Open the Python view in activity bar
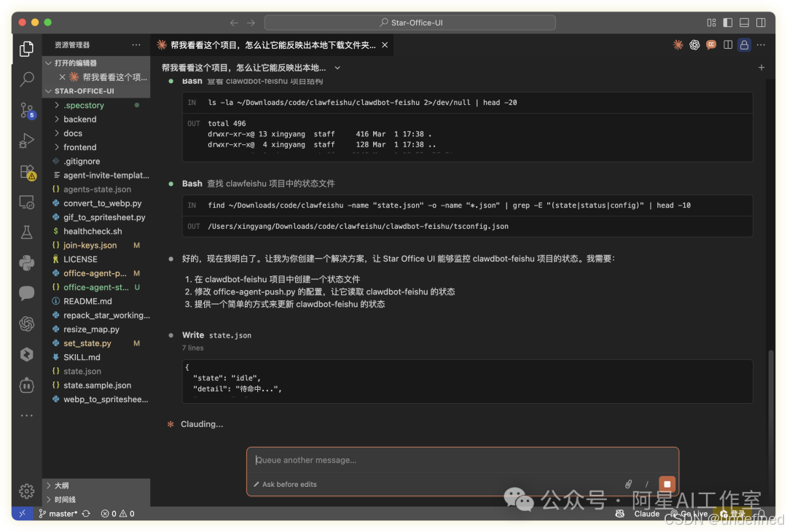Screen dimensions: 787x532 point(27,262)
